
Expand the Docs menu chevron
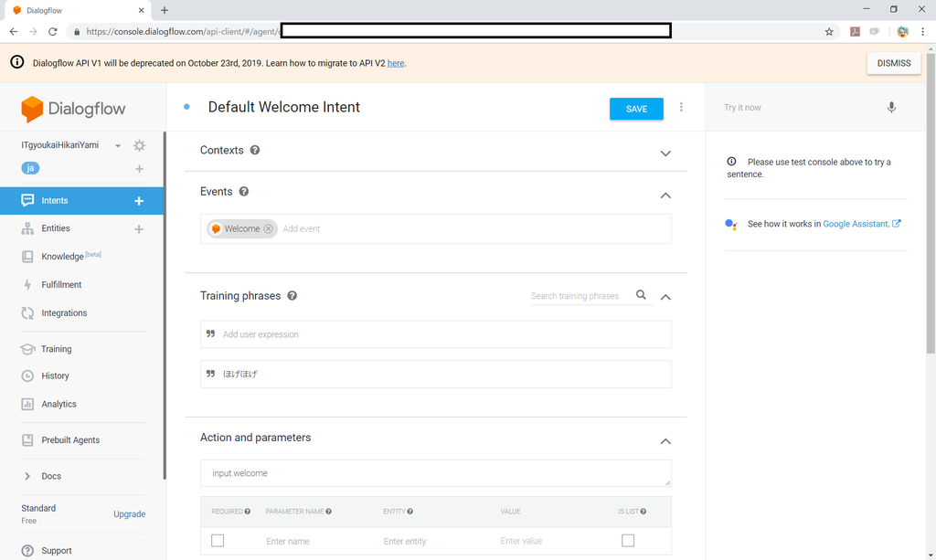click(x=27, y=476)
